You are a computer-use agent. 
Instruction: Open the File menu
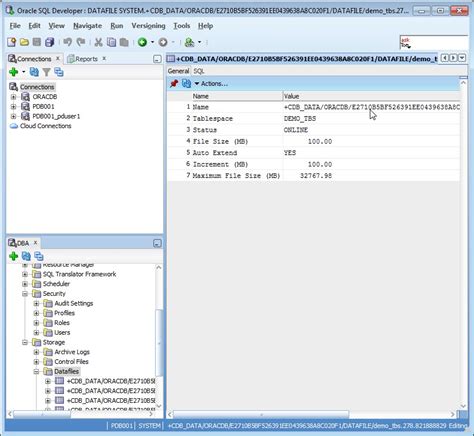(15, 26)
